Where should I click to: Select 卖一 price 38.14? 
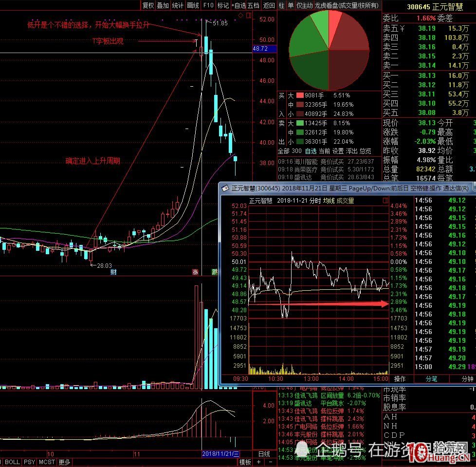427,65
